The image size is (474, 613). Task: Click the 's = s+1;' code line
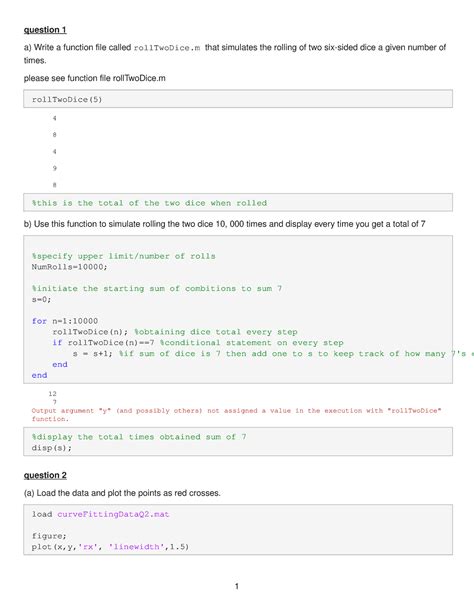click(92, 354)
